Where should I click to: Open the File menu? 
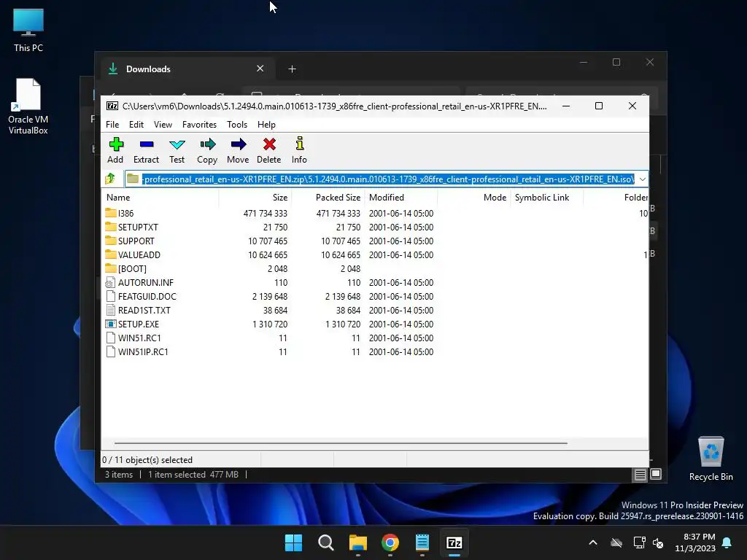[x=112, y=124]
